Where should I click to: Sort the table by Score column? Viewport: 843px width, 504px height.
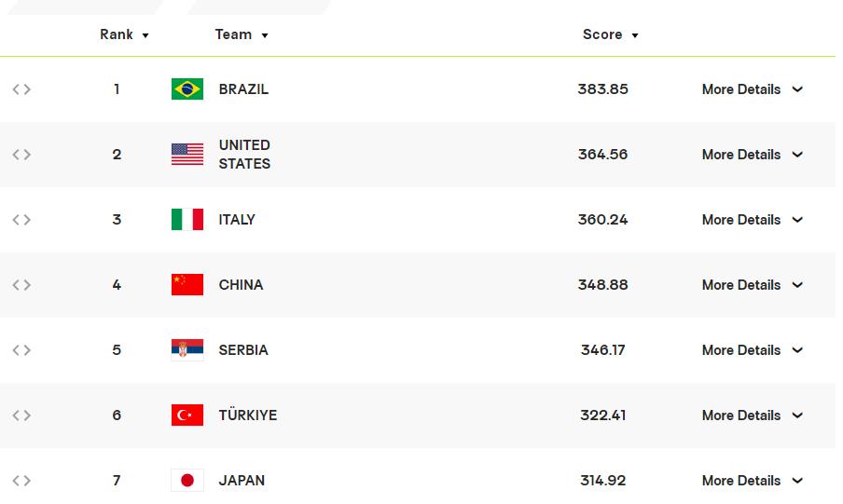click(610, 34)
